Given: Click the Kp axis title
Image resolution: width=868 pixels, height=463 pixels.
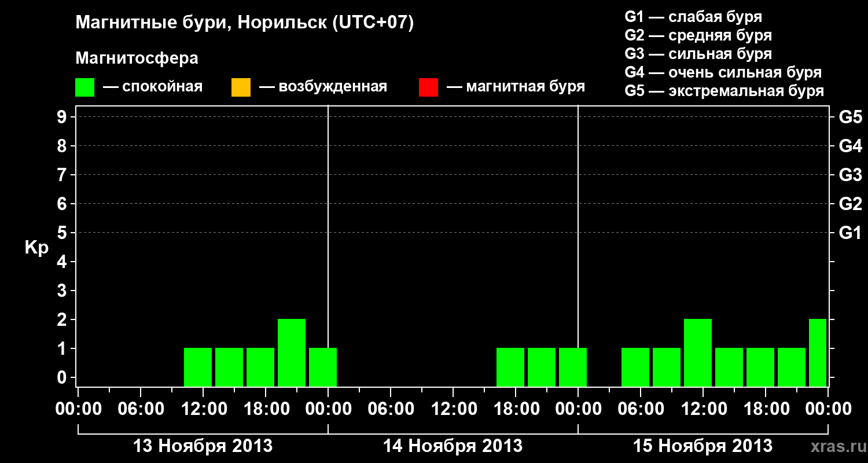Looking at the screenshot, I should click(36, 247).
